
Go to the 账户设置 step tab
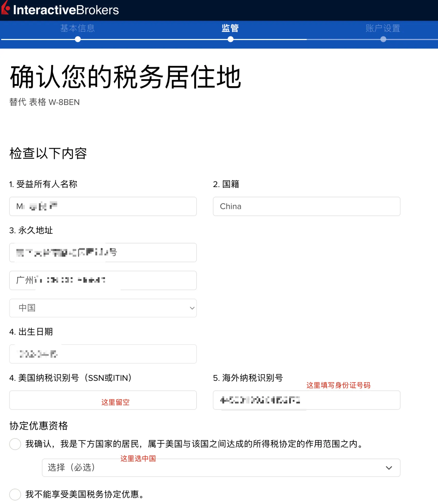(x=383, y=28)
